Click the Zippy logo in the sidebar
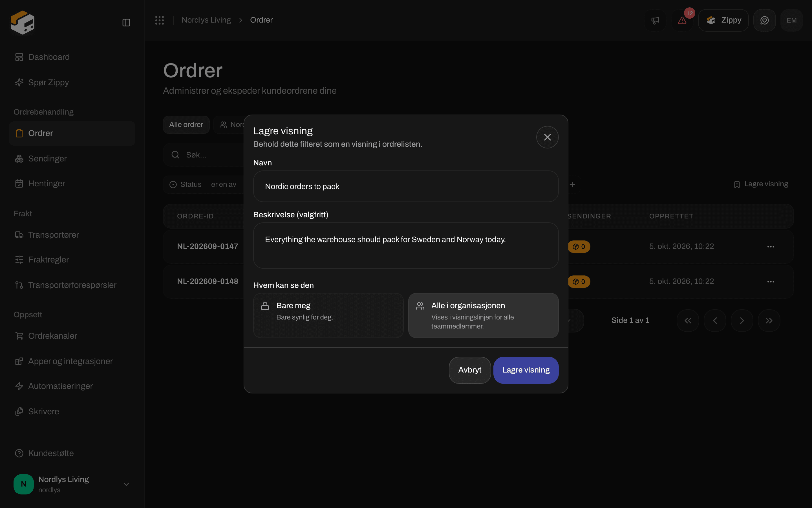The width and height of the screenshot is (812, 508). point(23,23)
